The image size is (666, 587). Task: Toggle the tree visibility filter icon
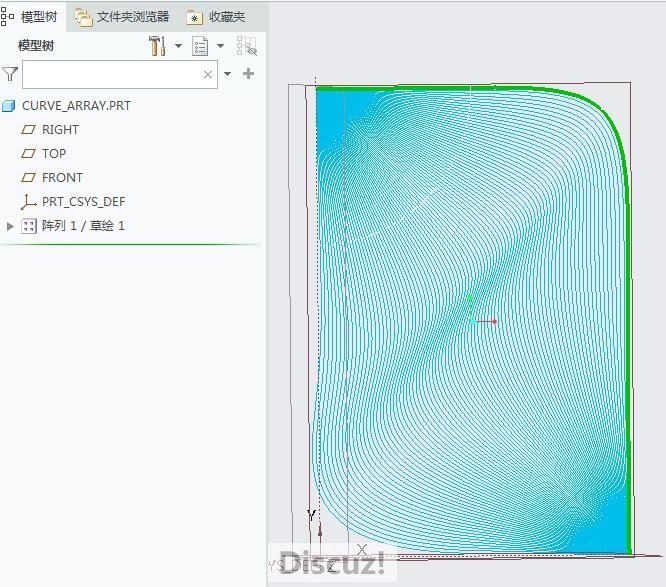coord(246,46)
